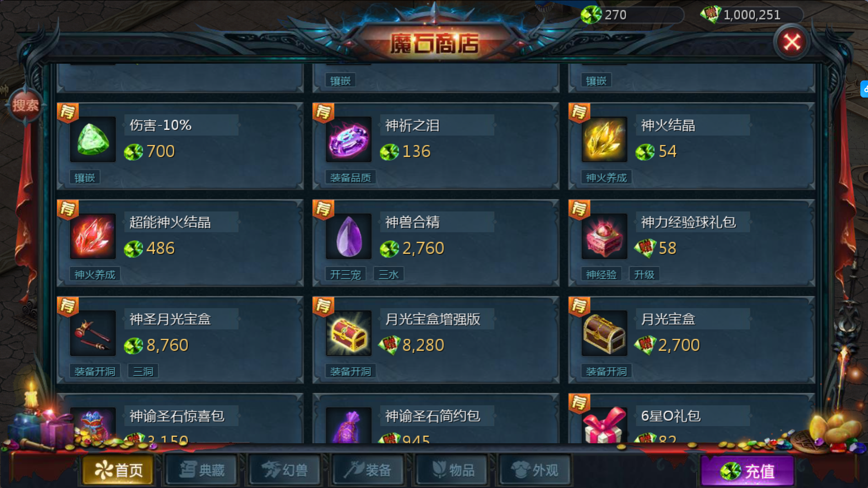Open the 神力经验球礼包 gift box icon
Viewport: 868px width, 488px height.
pyautogui.click(x=604, y=236)
